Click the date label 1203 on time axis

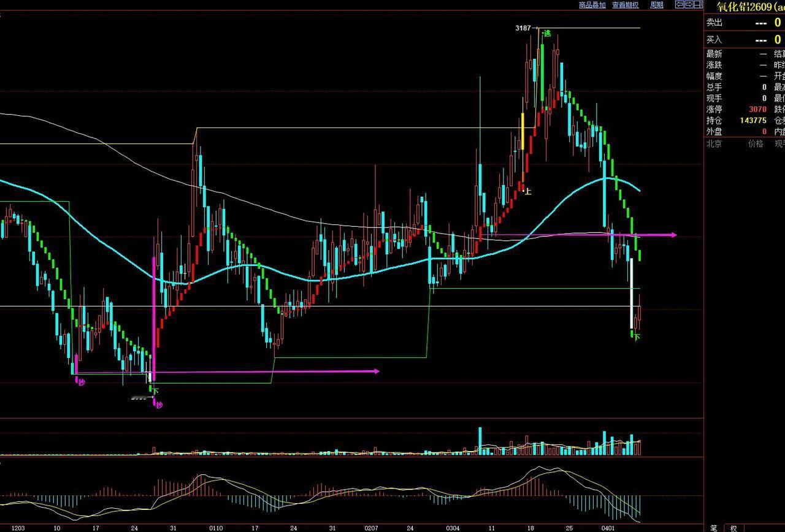18,528
